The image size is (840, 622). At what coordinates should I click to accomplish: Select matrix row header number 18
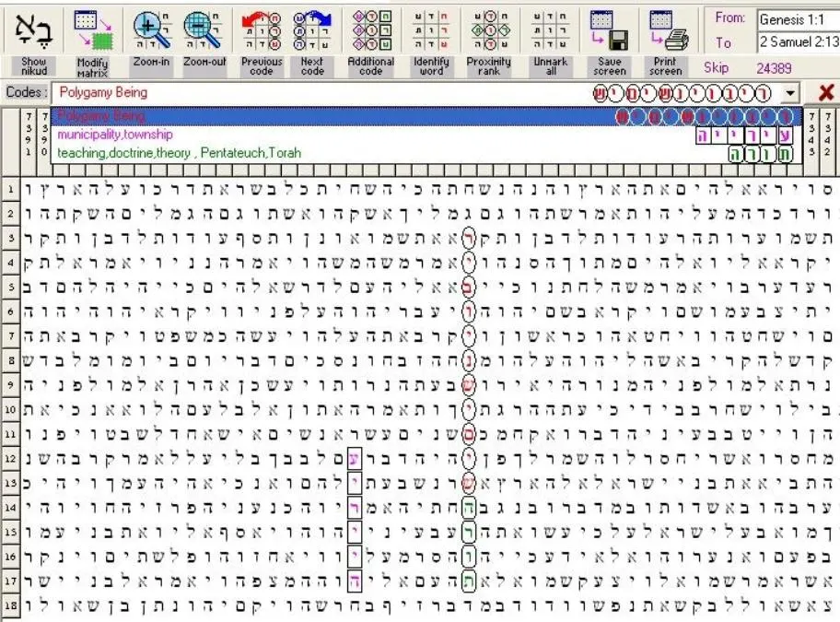pyautogui.click(x=11, y=606)
